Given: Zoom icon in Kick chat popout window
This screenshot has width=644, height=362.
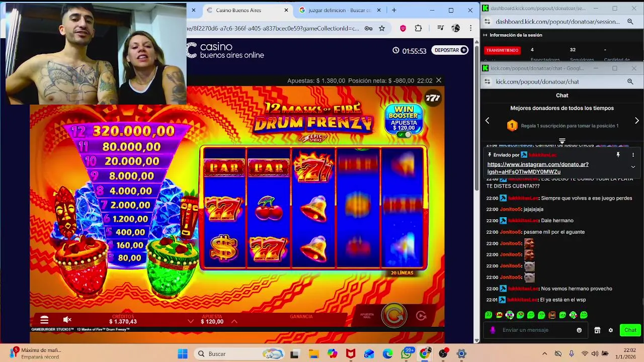Looking at the screenshot, I should (x=630, y=81).
